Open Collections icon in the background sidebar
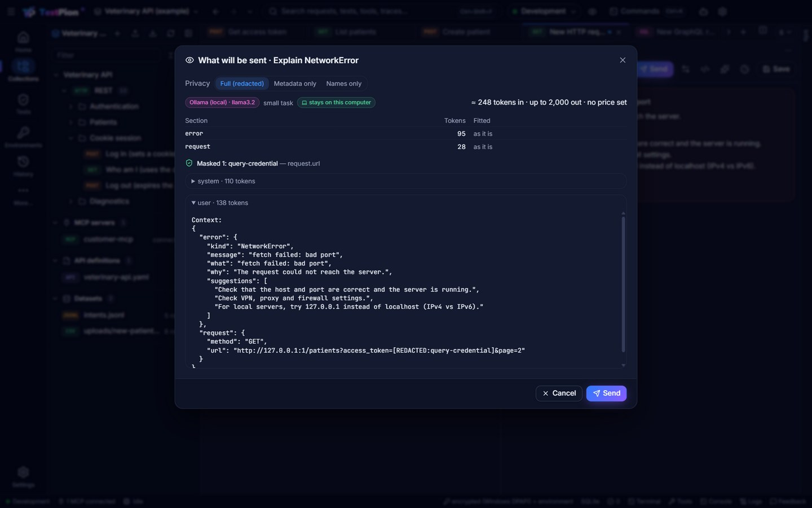 (x=23, y=71)
